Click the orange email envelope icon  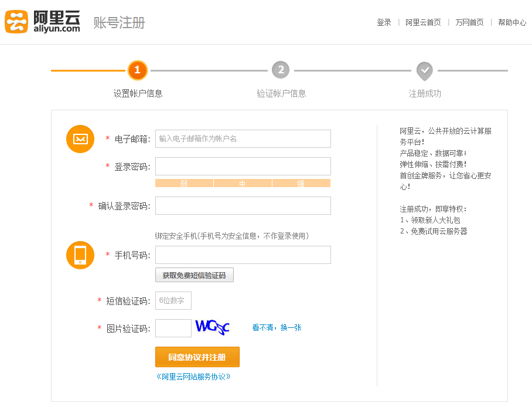pyautogui.click(x=80, y=139)
